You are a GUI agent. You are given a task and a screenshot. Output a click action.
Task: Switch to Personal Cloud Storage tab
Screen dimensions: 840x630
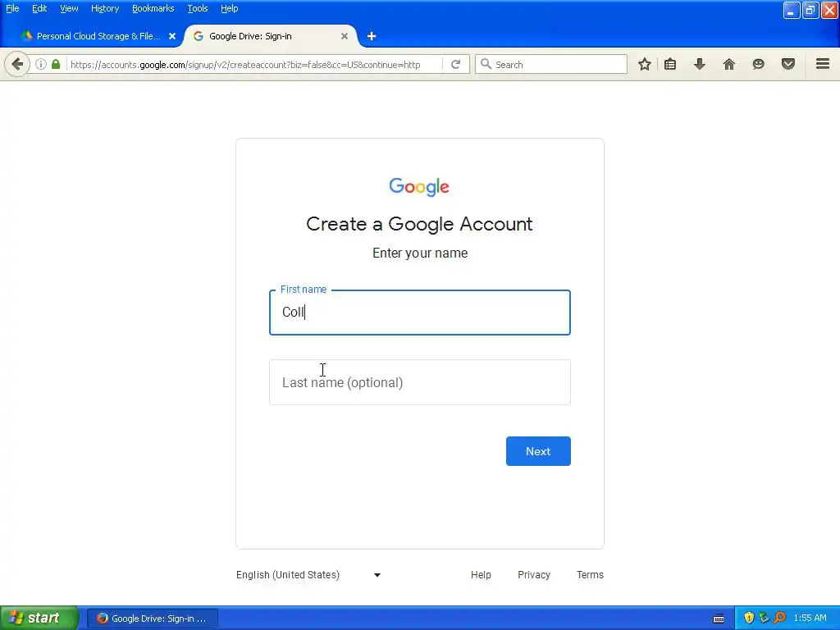[x=98, y=36]
